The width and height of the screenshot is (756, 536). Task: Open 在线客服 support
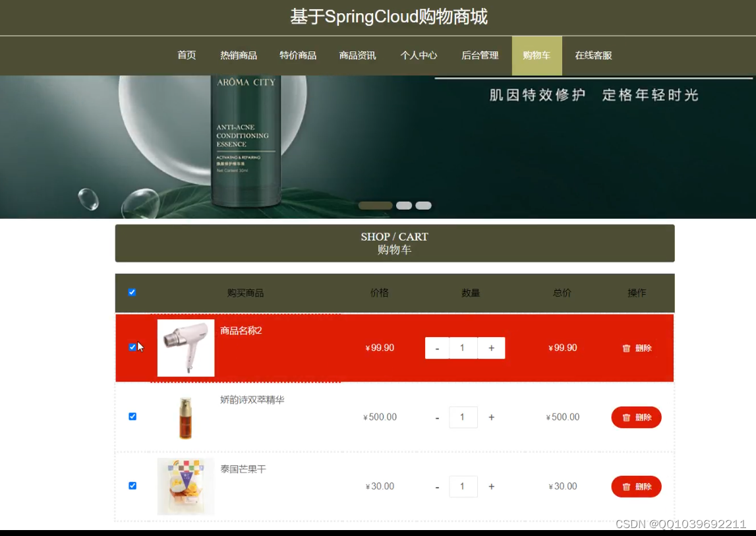593,55
